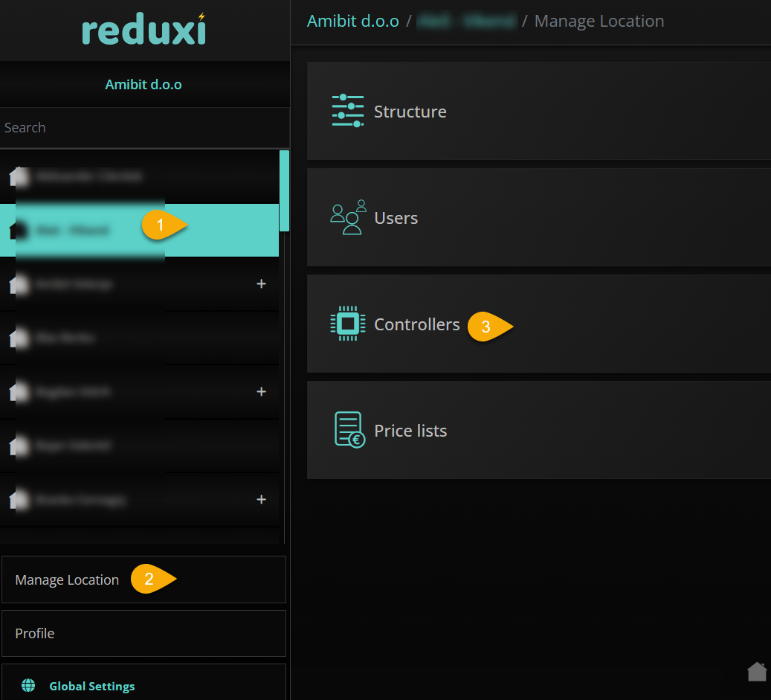771x700 pixels.
Task: Click the Amibit d.o.o breadcrumb link
Action: [352, 21]
